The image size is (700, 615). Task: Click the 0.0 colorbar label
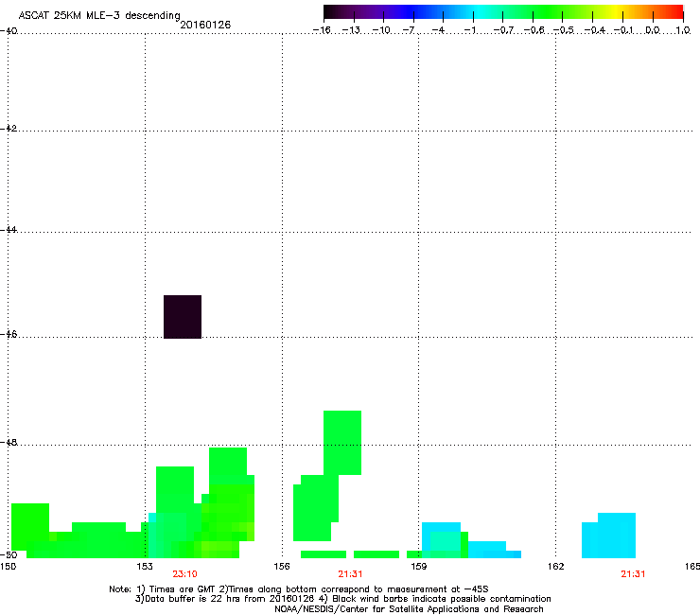(x=653, y=30)
